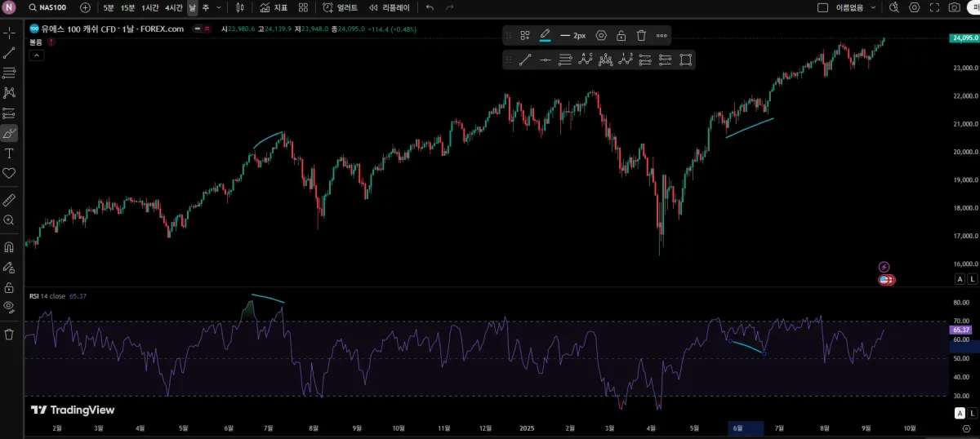Expand the layout management dropdown arrow
Image resolution: width=980 pixels, height=439 pixels.
pos(873,7)
